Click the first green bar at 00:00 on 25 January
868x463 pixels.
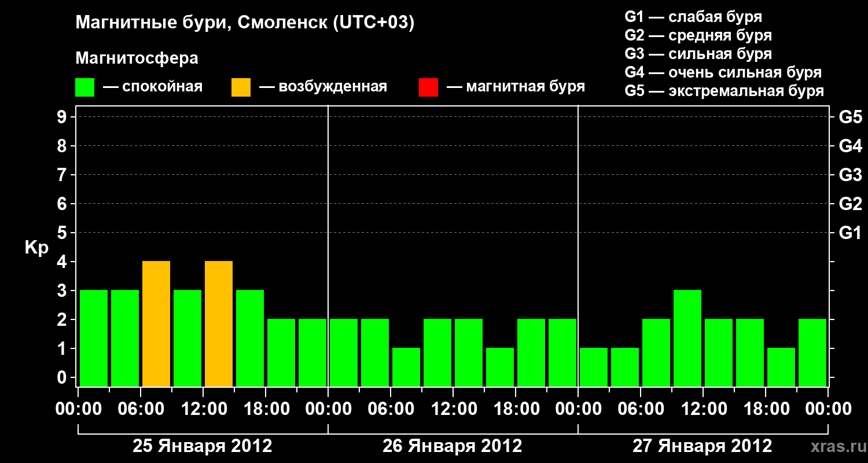94,338
